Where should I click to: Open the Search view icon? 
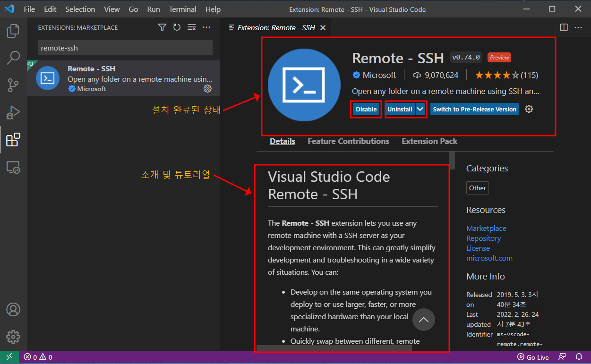pos(13,58)
